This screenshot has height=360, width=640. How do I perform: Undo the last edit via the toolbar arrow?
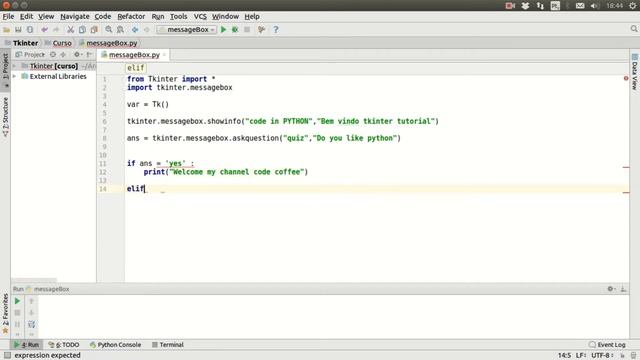pyautogui.click(x=44, y=30)
